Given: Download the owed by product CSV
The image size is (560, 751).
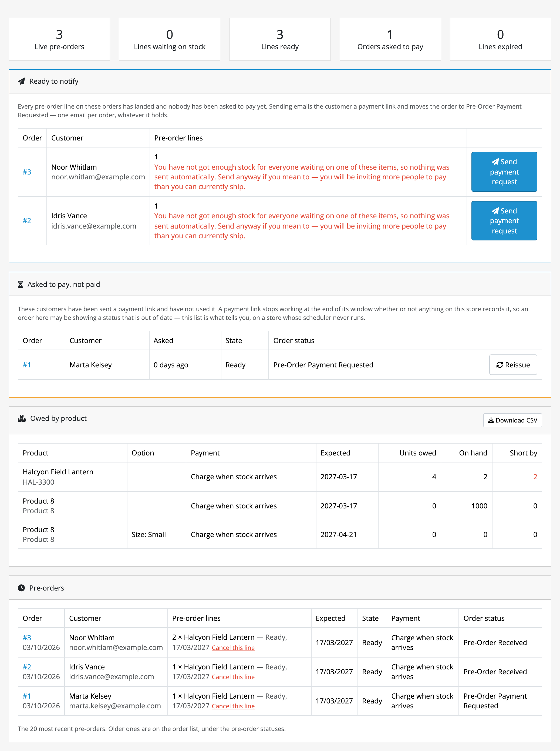Looking at the screenshot, I should click(x=512, y=420).
